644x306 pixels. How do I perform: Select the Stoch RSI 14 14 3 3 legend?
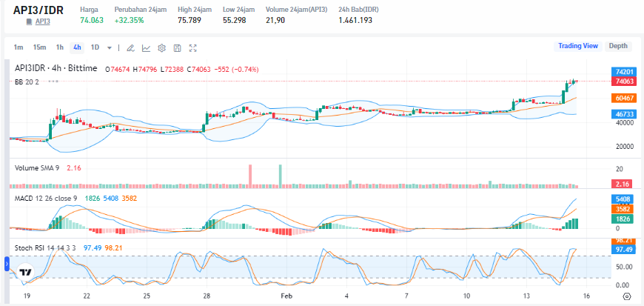(45, 247)
